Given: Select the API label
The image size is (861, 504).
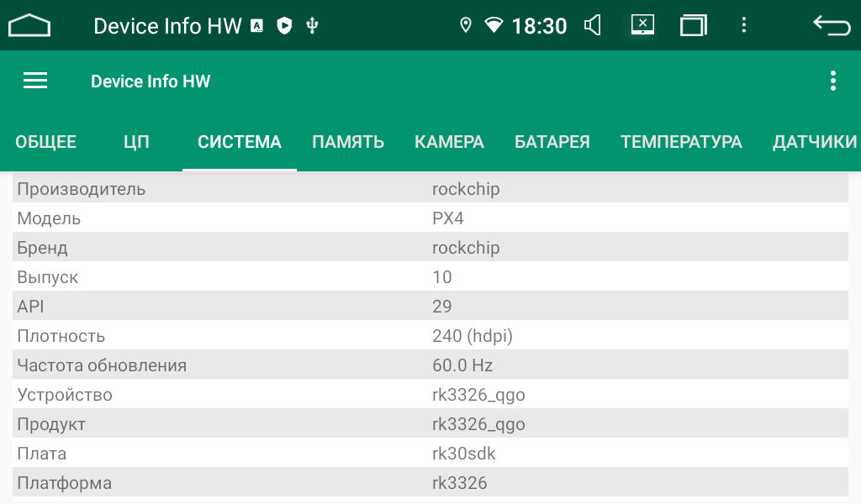Looking at the screenshot, I should pyautogui.click(x=31, y=307).
